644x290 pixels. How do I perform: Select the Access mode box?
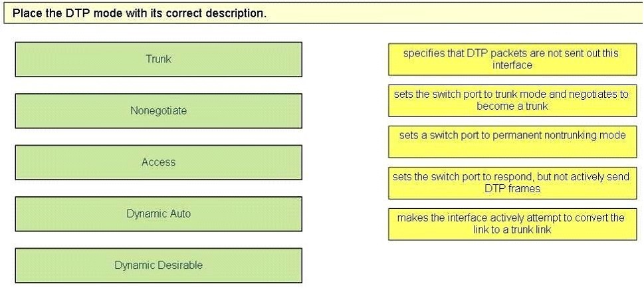tap(159, 162)
